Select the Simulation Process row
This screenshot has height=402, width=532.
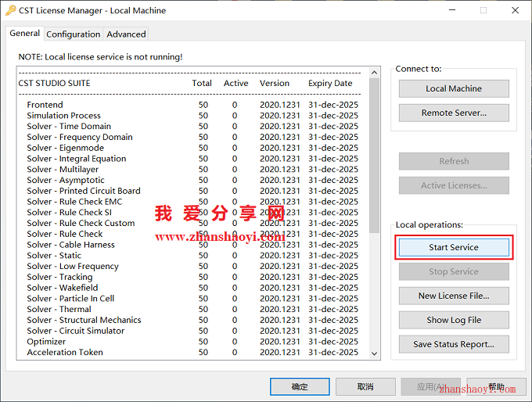click(x=192, y=116)
